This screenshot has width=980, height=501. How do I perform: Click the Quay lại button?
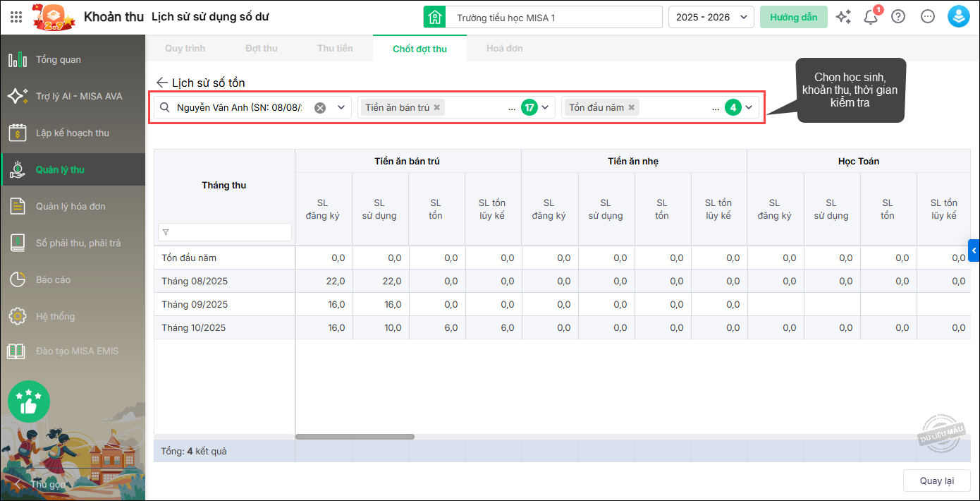coord(936,481)
